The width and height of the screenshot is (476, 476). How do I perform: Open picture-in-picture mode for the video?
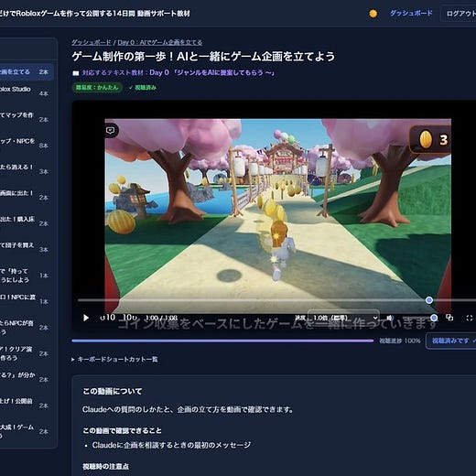tap(449, 318)
